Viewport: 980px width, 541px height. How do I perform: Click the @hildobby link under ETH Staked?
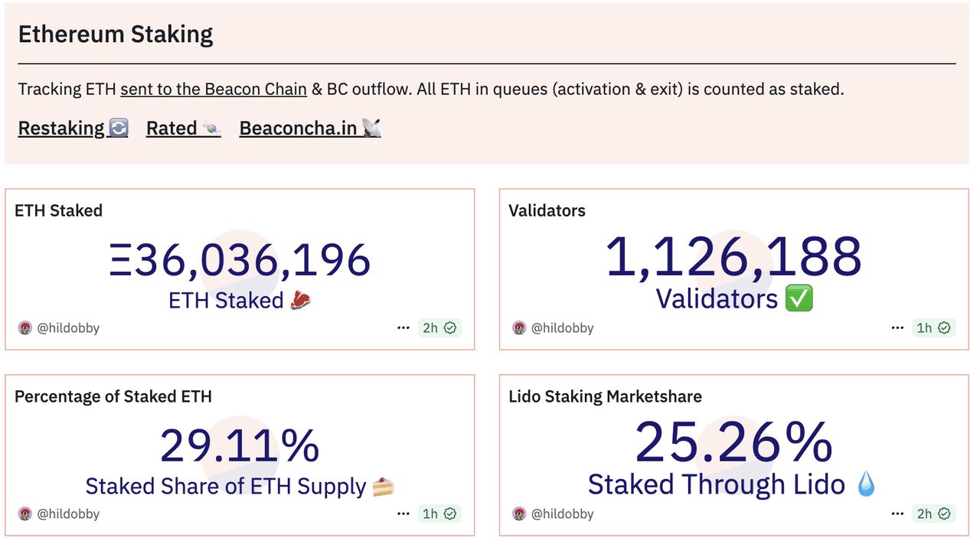[68, 328]
